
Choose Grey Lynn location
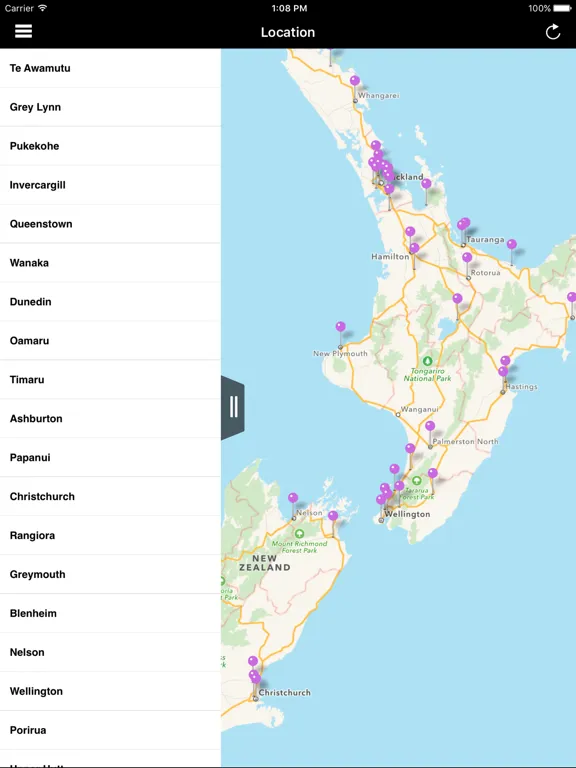click(110, 107)
